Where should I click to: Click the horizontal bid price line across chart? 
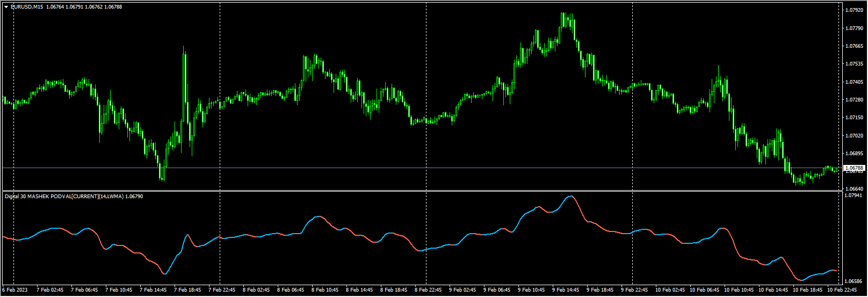pyautogui.click(x=422, y=168)
